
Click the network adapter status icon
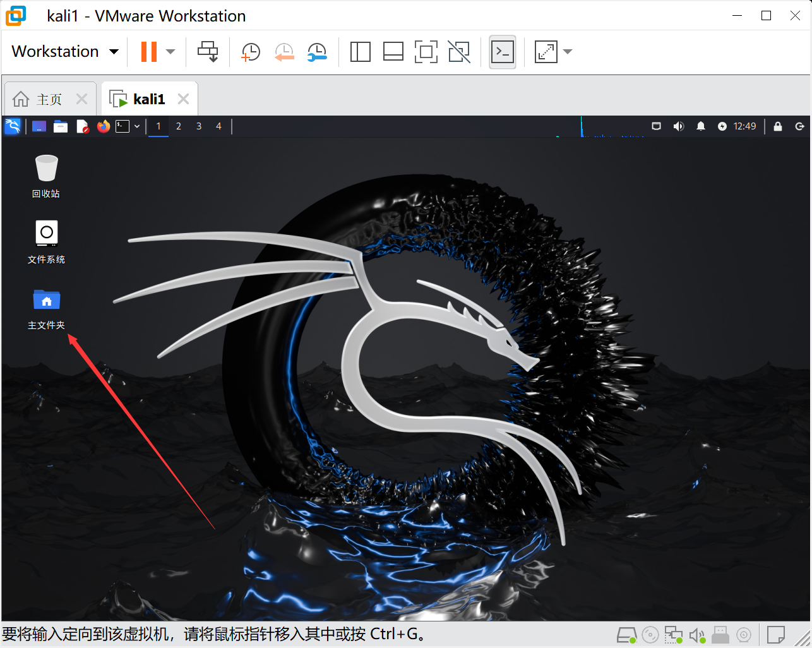(x=674, y=635)
